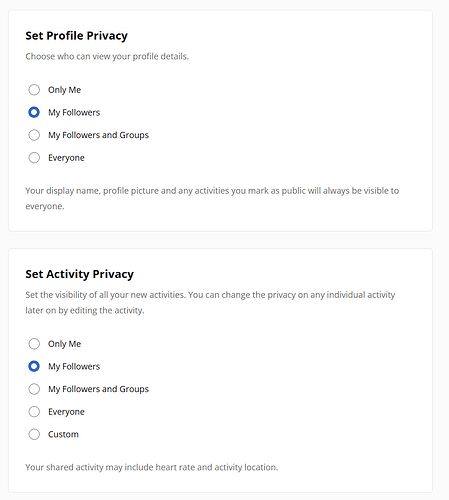The width and height of the screenshot is (449, 500).
Task: Select My Followers radio under Activity Privacy
Action: pyautogui.click(x=34, y=366)
